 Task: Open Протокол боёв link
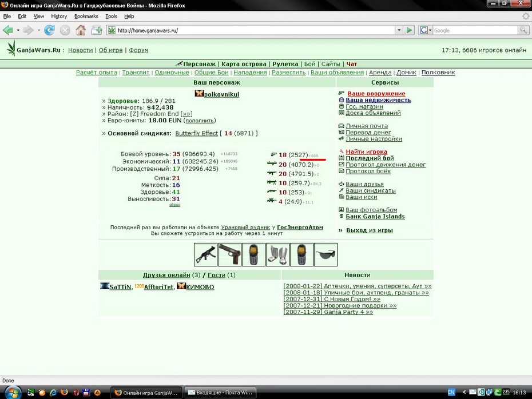[368, 171]
